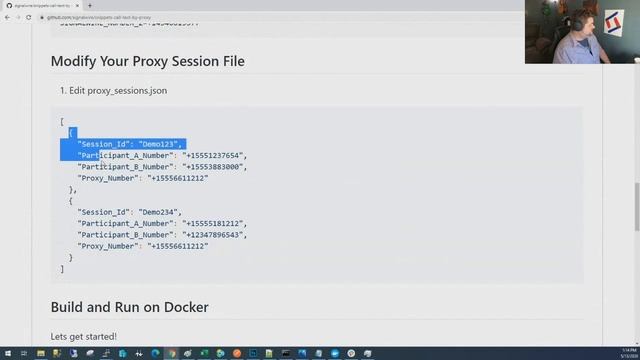Image resolution: width=640 pixels, height=360 pixels.
Task: Click "Participant_A_Number" key in Demo234 block
Action: (125, 224)
